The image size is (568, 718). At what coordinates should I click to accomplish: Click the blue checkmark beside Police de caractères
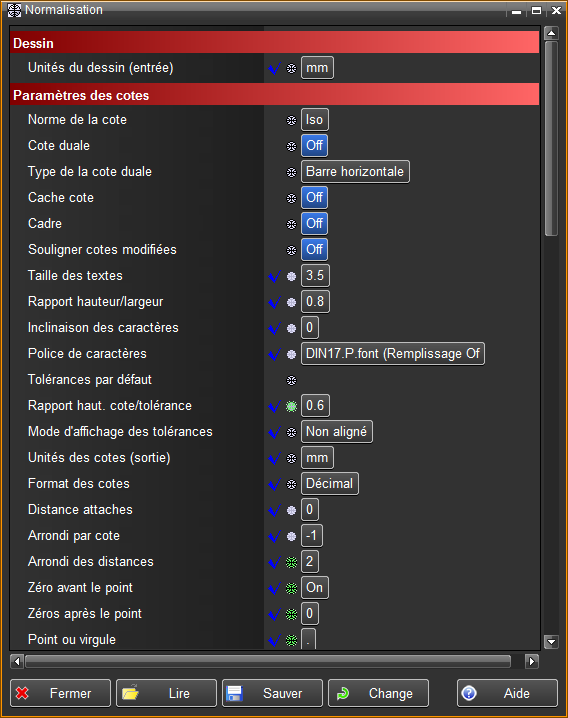pyautogui.click(x=274, y=354)
